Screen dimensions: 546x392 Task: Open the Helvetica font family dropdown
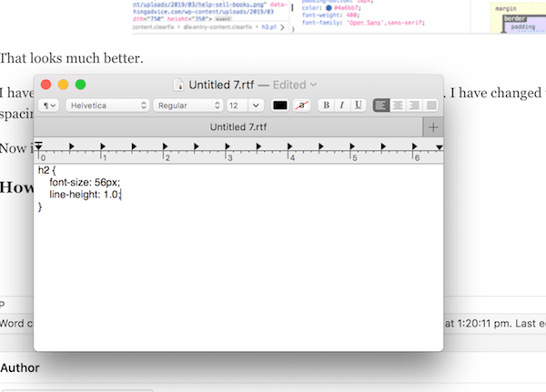[x=107, y=106]
